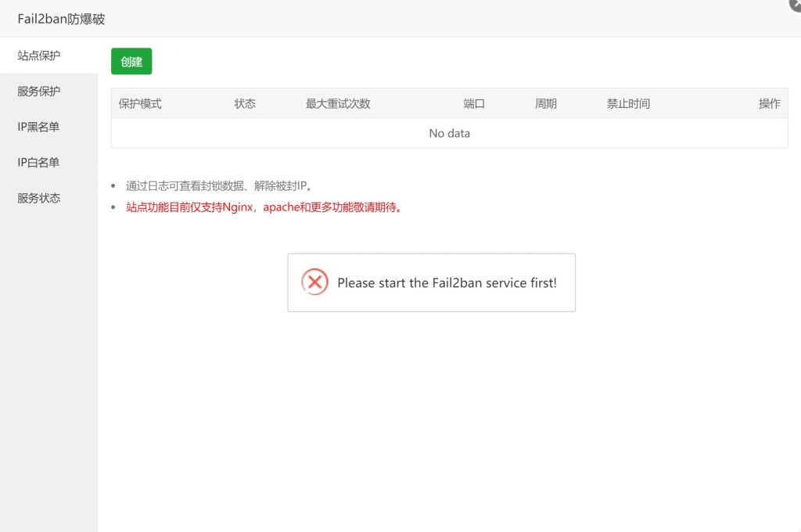Click the 状态 column header
Image resolution: width=801 pixels, height=532 pixels.
click(x=245, y=103)
